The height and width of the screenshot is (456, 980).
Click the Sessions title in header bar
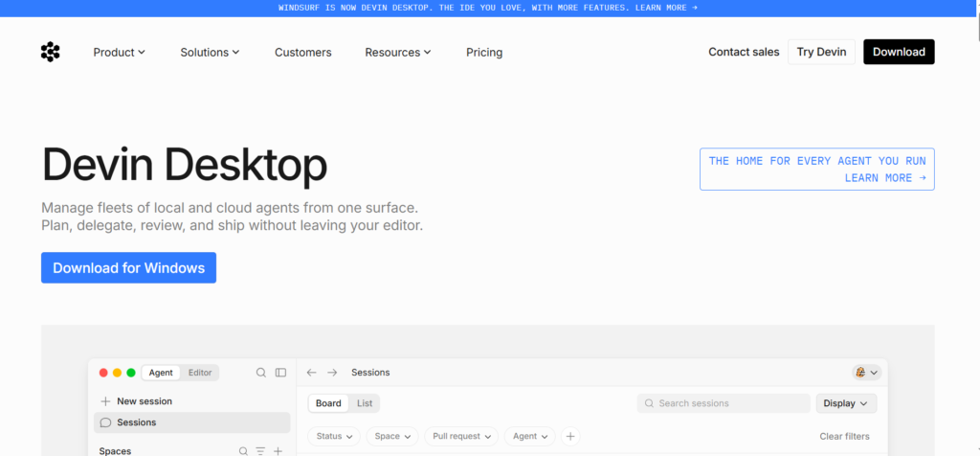(370, 373)
